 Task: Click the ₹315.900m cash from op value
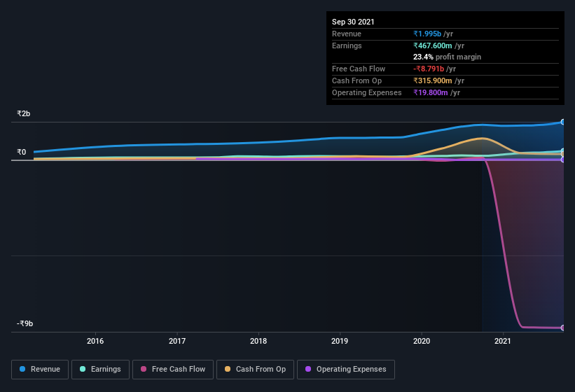coord(433,80)
